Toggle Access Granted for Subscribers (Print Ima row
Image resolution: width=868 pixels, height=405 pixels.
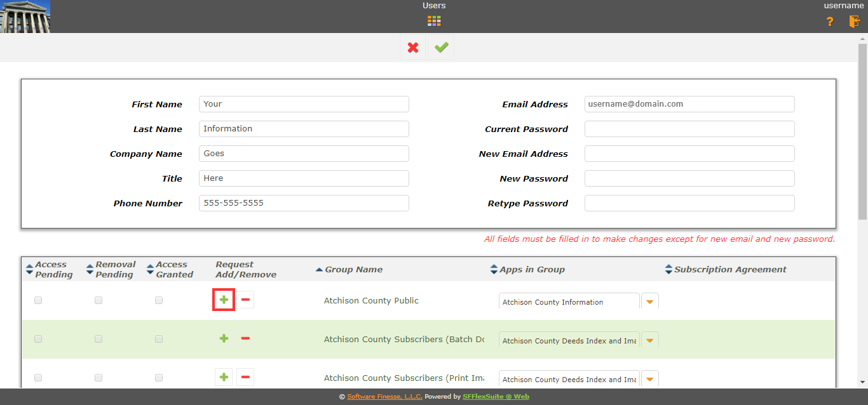click(159, 378)
